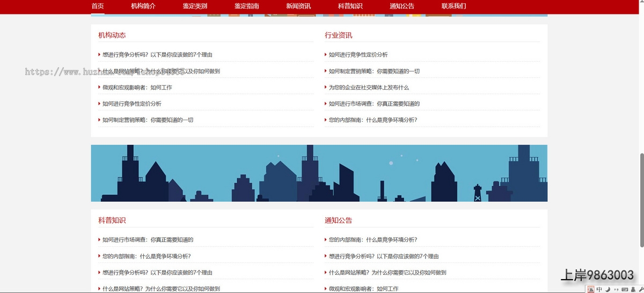Go to 机构简介 in the navigation bar
644x293 pixels.
pyautogui.click(x=143, y=6)
